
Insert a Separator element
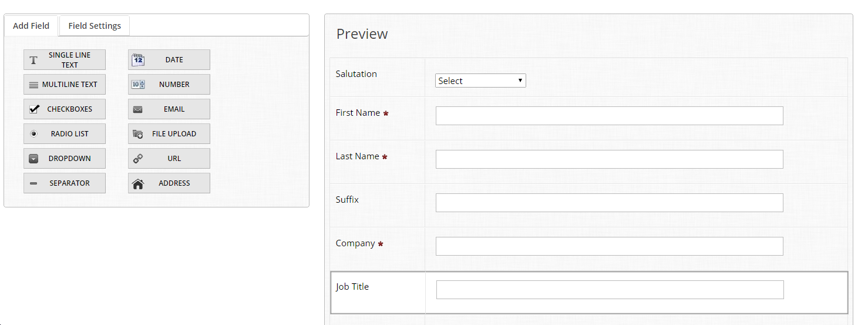[65, 183]
